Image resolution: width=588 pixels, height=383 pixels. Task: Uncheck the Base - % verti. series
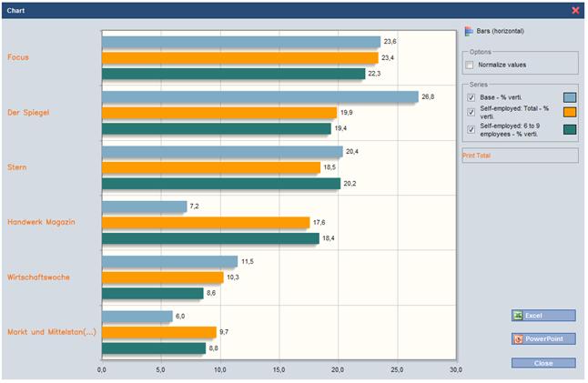pyautogui.click(x=471, y=97)
